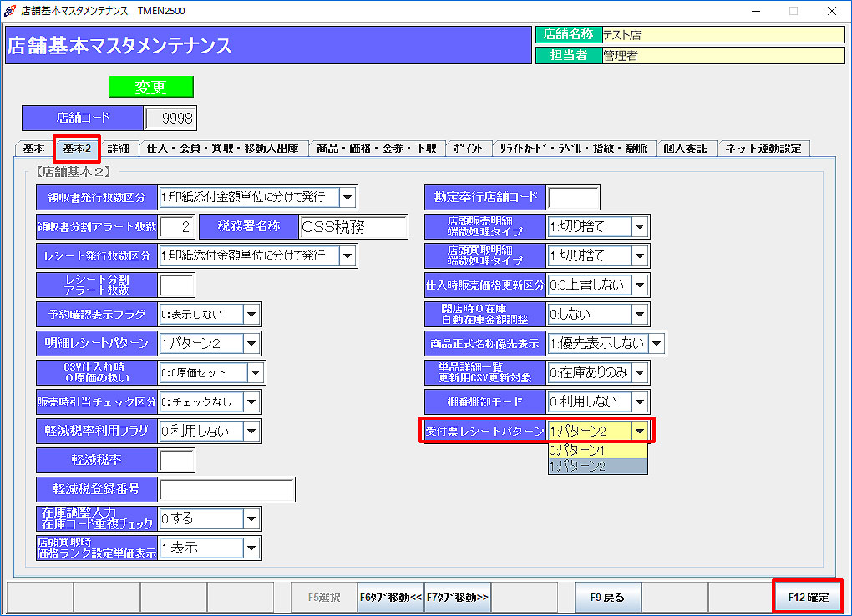The height and width of the screenshot is (616, 852).
Task: Open the 軽減税率利用フラグ dropdown
Action: click(252, 431)
